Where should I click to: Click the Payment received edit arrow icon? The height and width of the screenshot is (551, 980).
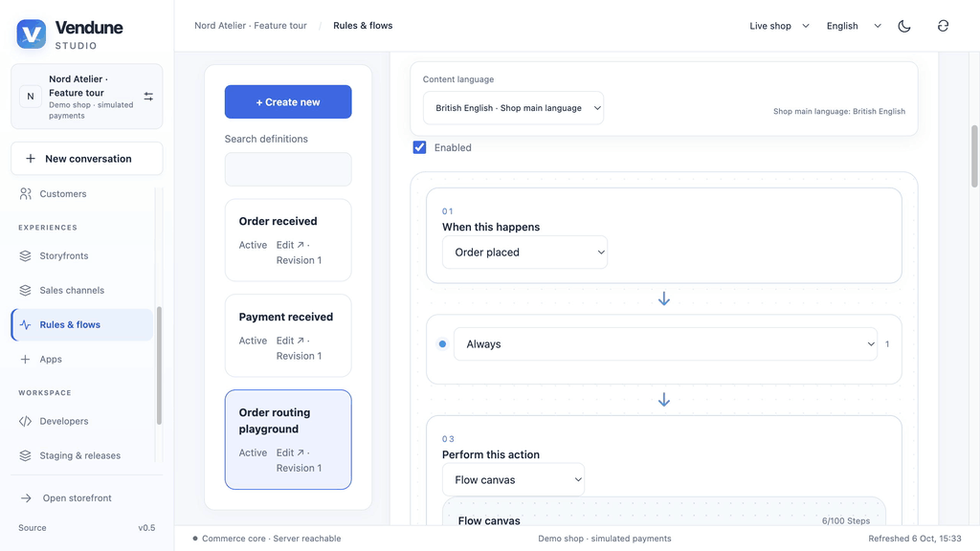coord(301,341)
